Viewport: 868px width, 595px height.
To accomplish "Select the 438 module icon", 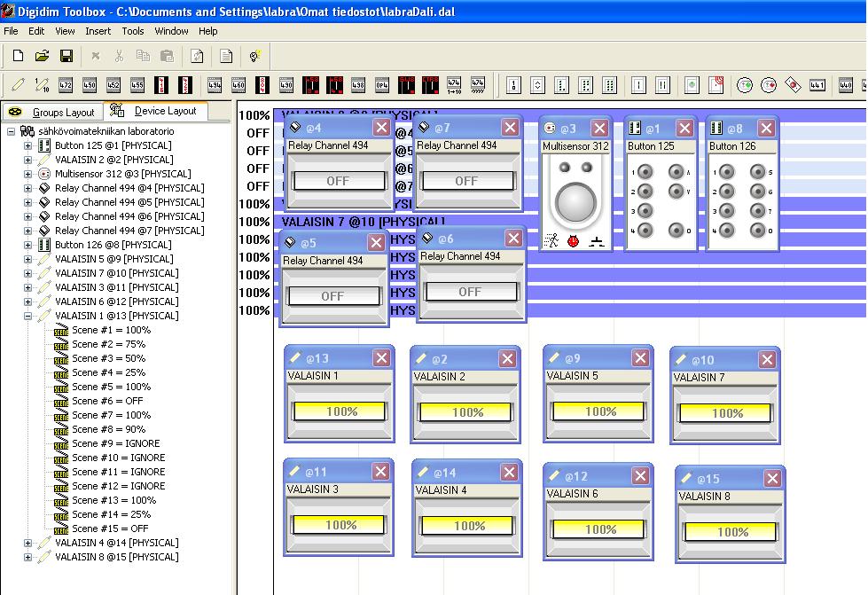I will pyautogui.click(x=358, y=85).
